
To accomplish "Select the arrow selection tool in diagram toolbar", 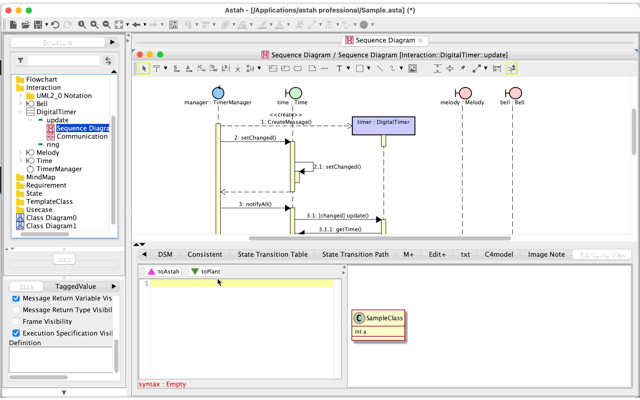I will tap(144, 69).
